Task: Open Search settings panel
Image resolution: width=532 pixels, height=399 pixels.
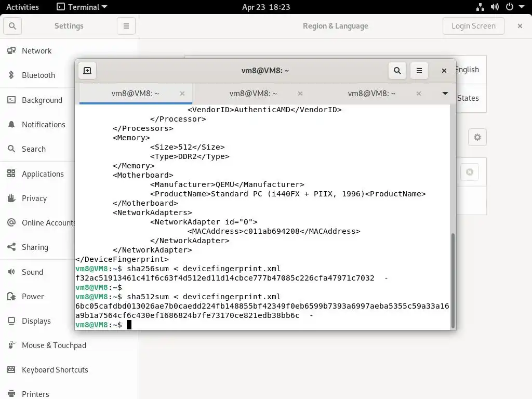Action: tap(37, 149)
